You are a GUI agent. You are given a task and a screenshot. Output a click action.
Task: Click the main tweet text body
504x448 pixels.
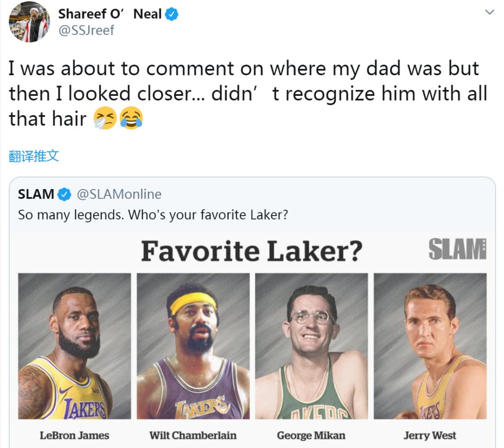coord(248,94)
